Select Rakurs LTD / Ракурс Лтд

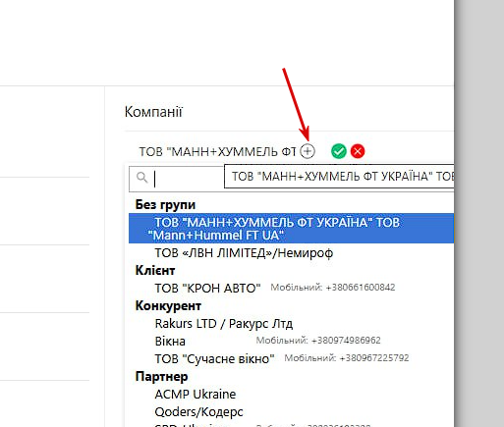pyautogui.click(x=224, y=324)
